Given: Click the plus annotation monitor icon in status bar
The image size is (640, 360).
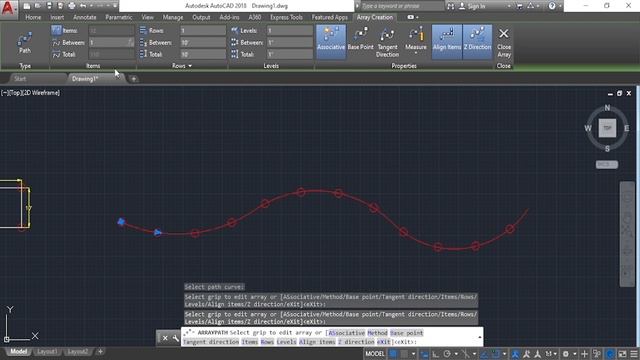Looking at the screenshot, I should (584, 354).
